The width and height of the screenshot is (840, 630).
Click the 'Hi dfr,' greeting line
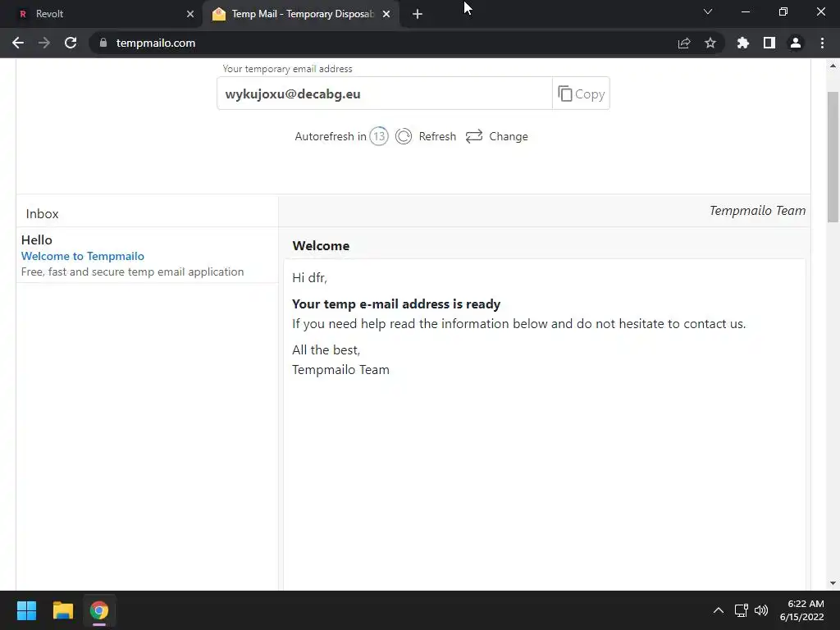coord(309,277)
